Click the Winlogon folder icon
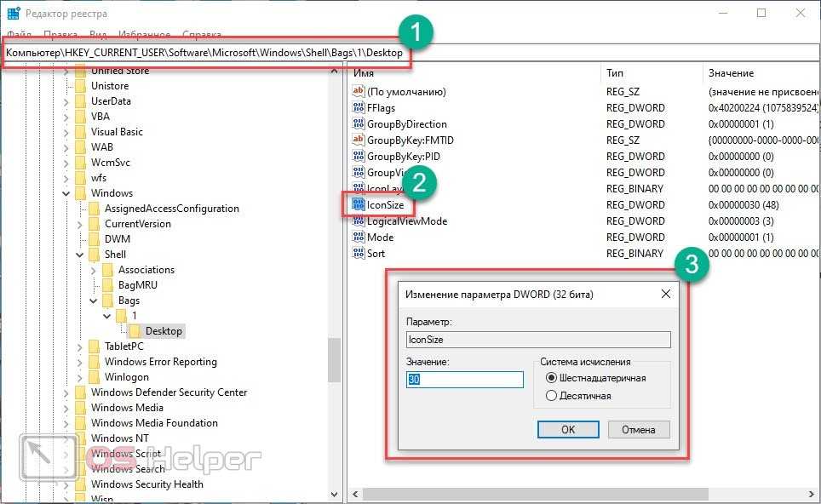Viewport: 821px width, 504px height. point(95,377)
